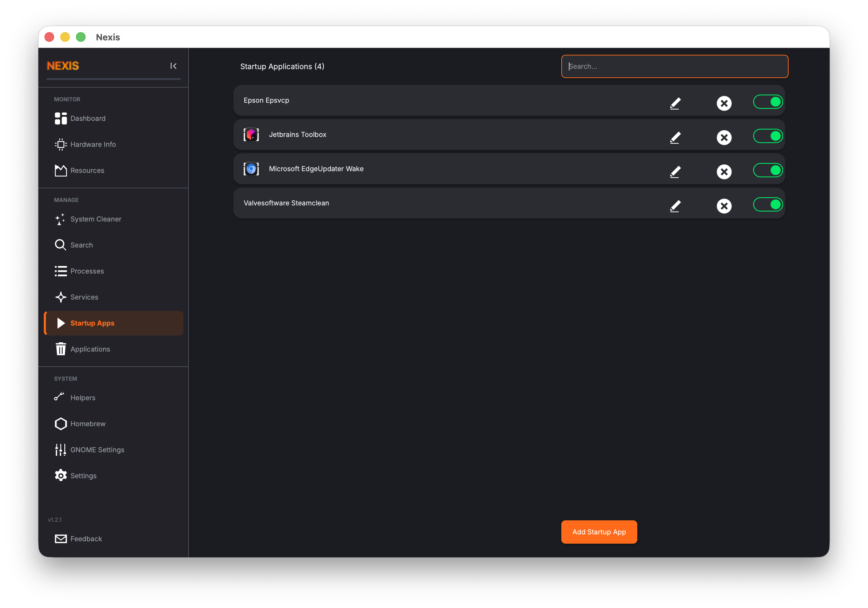This screenshot has height=608, width=868.
Task: Open the Dashboard panel
Action: click(x=88, y=118)
